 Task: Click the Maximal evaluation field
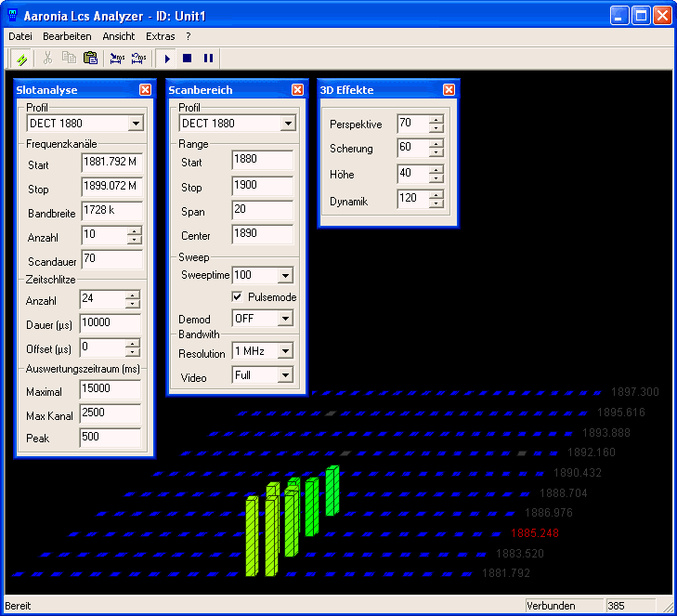[x=111, y=389]
